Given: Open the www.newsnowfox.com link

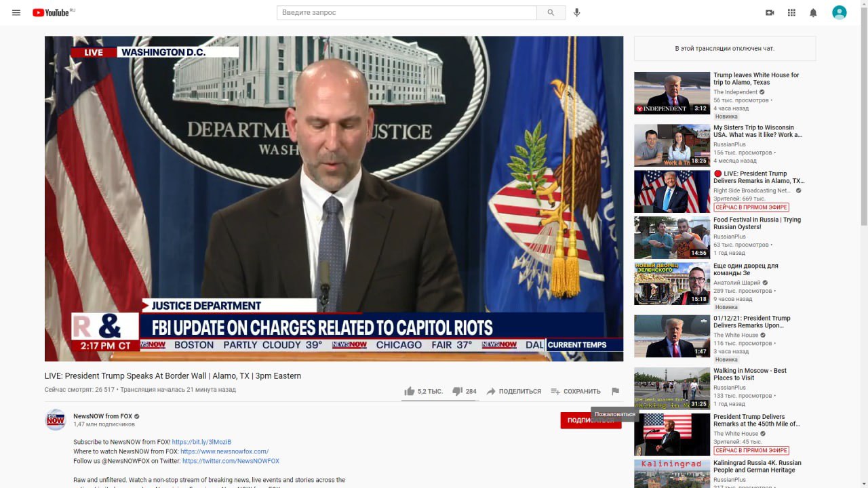Looking at the screenshot, I should [224, 451].
